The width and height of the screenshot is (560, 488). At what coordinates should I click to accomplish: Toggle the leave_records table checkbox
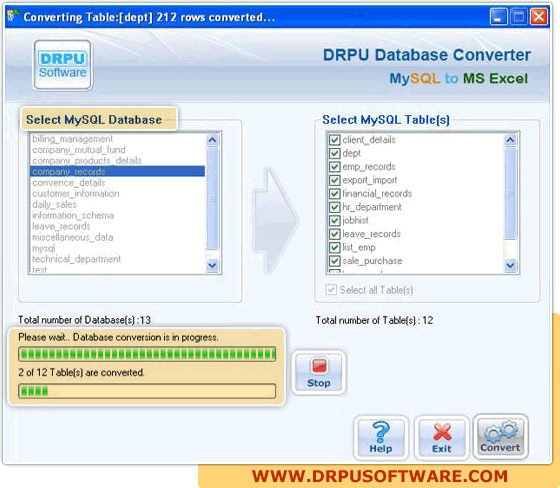click(x=334, y=234)
